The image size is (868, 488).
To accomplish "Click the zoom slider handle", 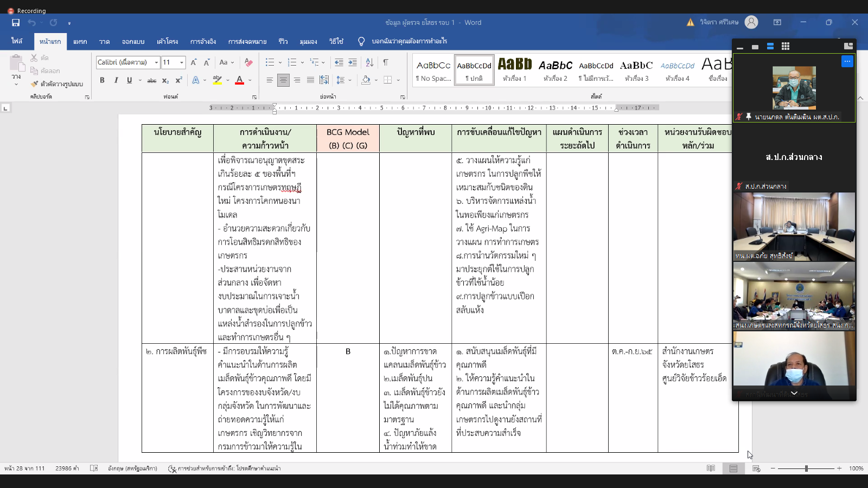I will coord(806,468).
